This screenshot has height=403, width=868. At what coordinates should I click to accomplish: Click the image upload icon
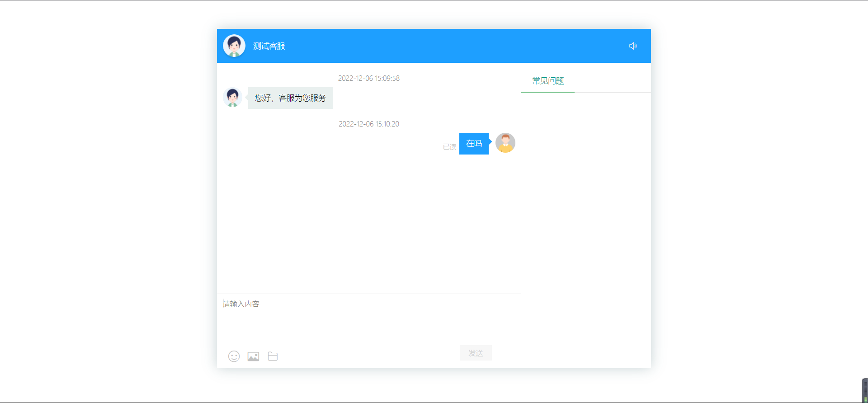click(x=253, y=356)
